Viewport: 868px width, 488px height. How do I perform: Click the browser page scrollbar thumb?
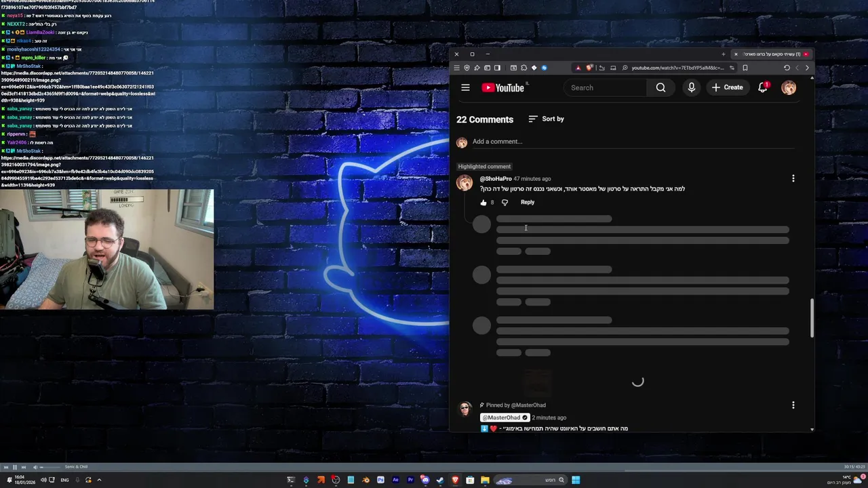tap(811, 318)
